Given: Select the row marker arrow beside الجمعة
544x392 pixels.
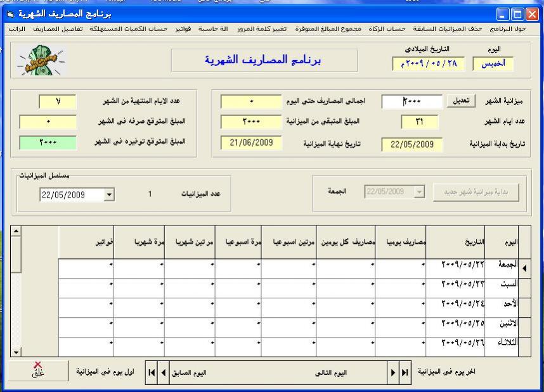Looking at the screenshot, I should pos(524,269).
